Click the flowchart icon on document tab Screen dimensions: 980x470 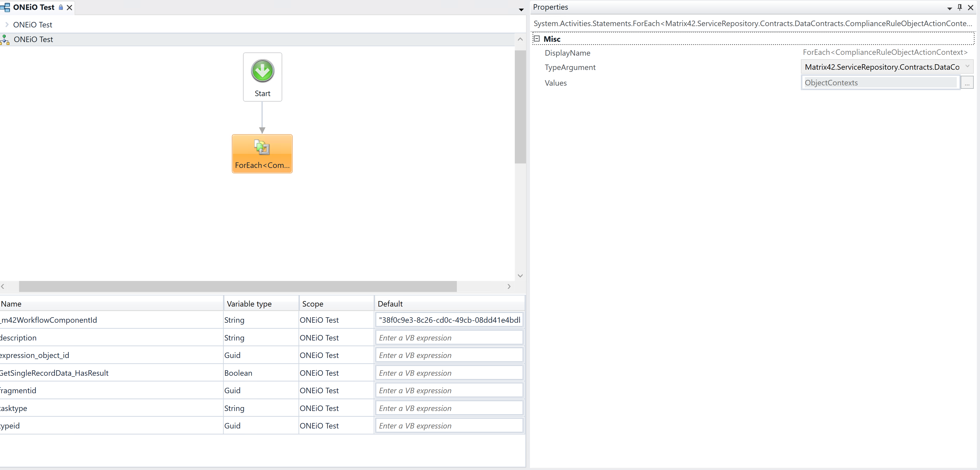click(x=5, y=7)
